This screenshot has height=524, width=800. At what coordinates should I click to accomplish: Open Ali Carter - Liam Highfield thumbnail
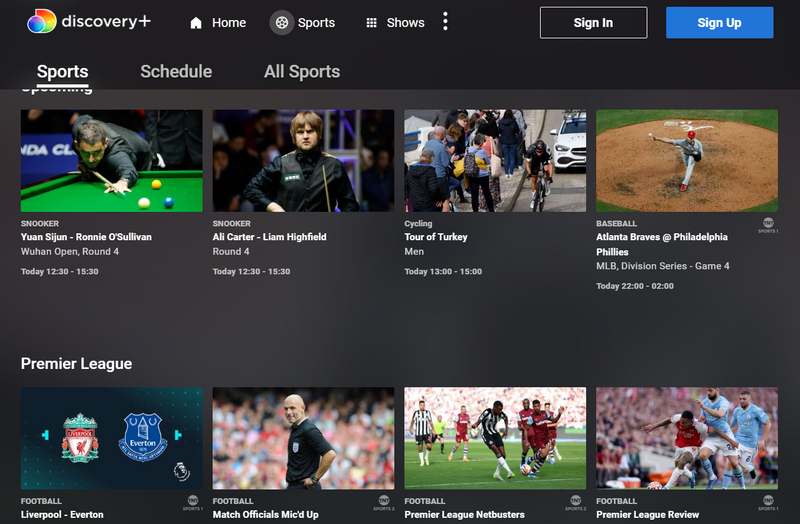(303, 160)
